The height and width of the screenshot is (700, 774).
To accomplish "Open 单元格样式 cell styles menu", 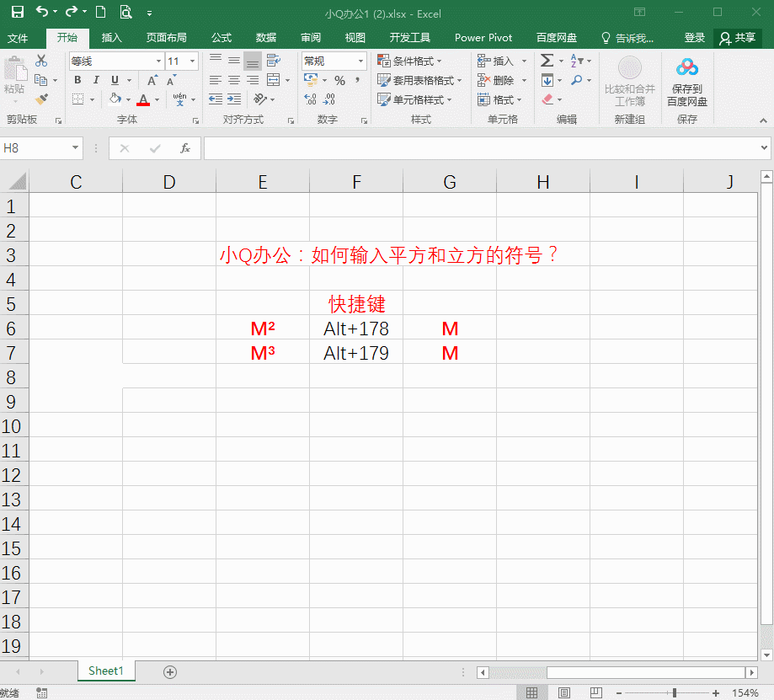I will (x=414, y=99).
